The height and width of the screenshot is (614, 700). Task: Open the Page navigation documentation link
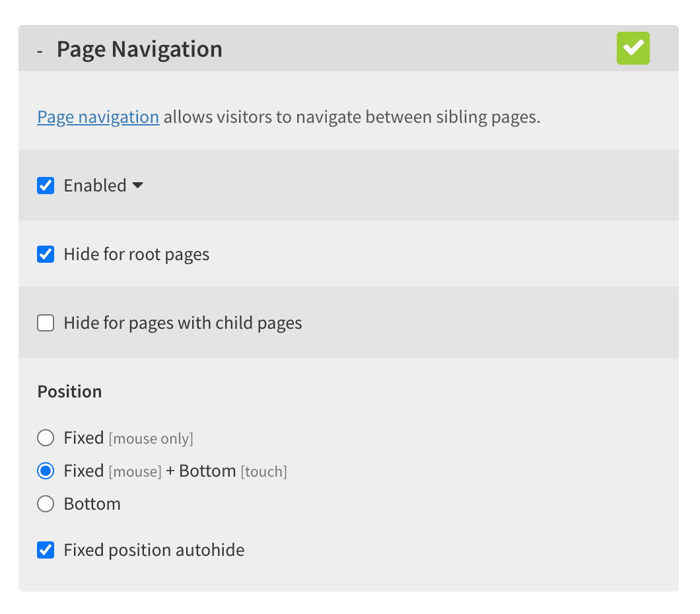pos(98,117)
